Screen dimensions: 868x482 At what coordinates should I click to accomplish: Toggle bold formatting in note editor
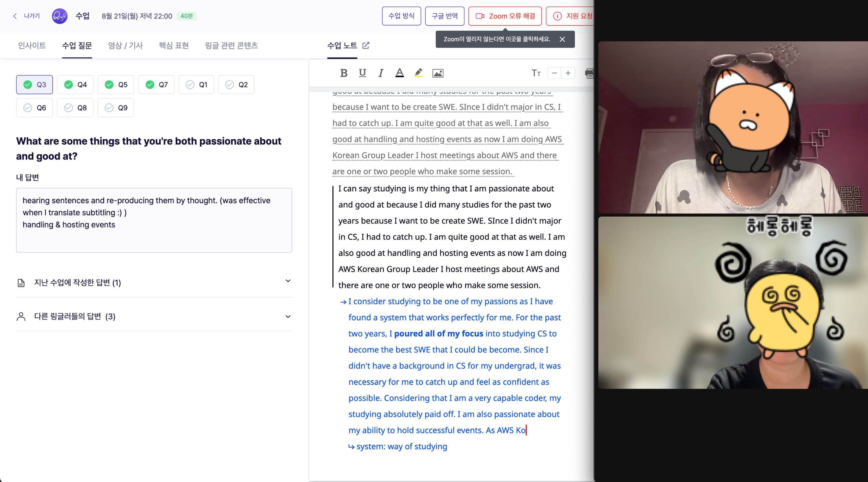click(x=343, y=73)
